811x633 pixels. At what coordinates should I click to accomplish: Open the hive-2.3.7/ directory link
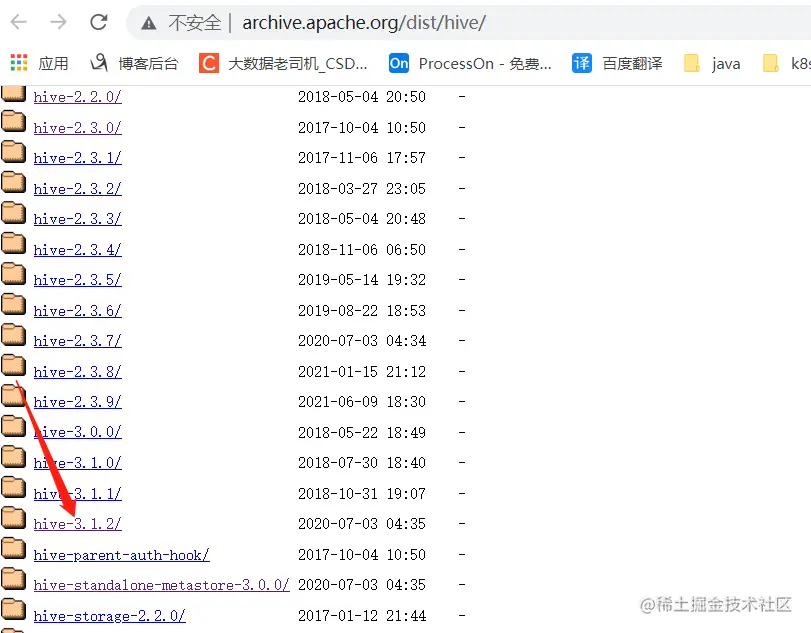(78, 341)
